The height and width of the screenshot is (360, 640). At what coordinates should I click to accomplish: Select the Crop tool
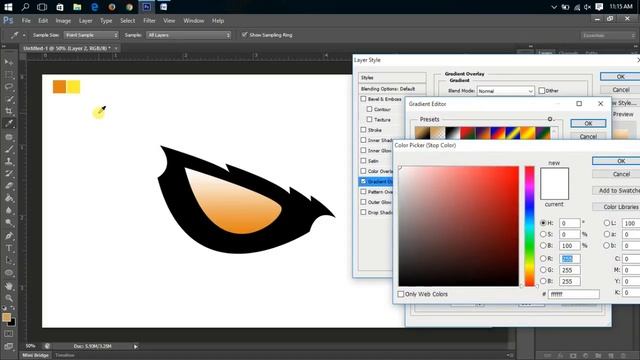click(x=9, y=111)
